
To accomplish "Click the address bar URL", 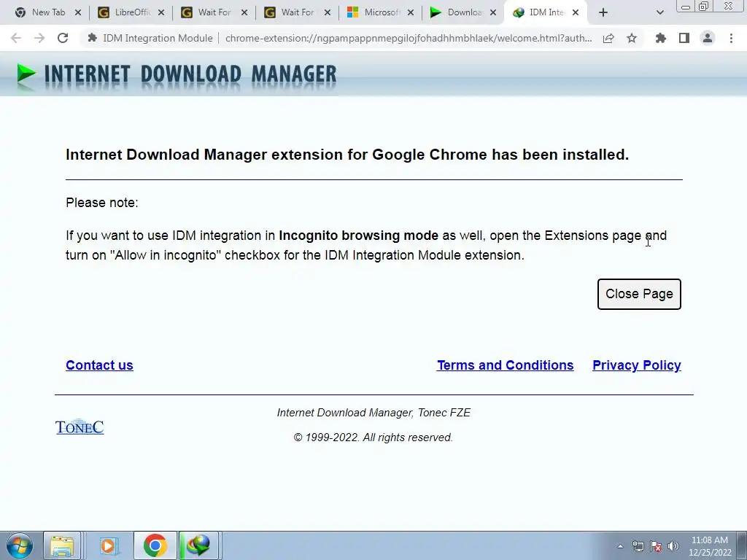I will click(x=409, y=38).
